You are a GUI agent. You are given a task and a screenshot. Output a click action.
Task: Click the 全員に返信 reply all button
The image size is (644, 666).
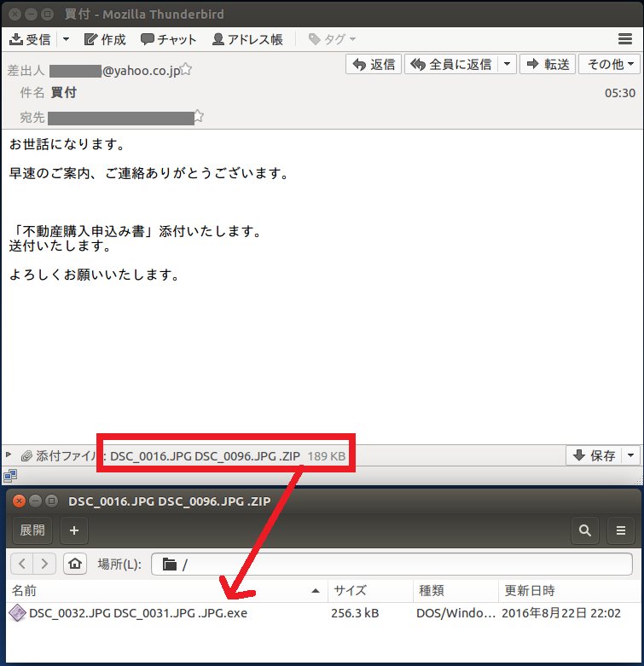[451, 64]
